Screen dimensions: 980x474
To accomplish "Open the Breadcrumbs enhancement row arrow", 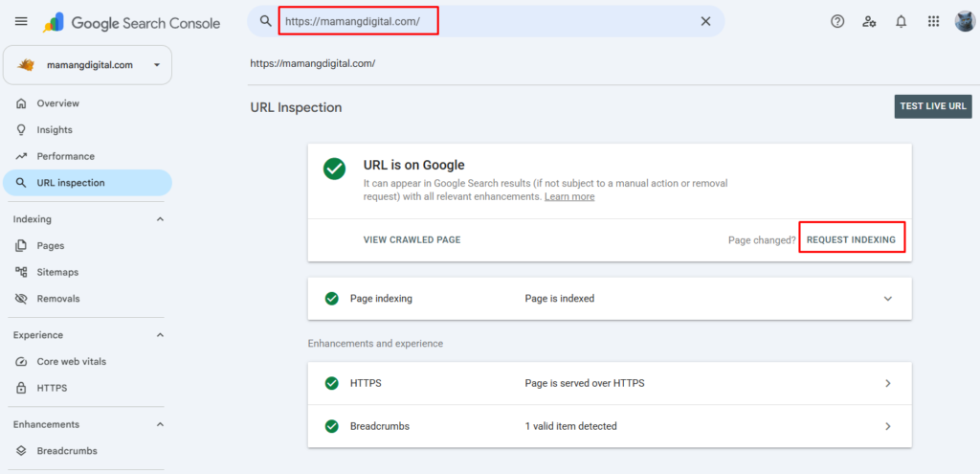I will [x=888, y=426].
